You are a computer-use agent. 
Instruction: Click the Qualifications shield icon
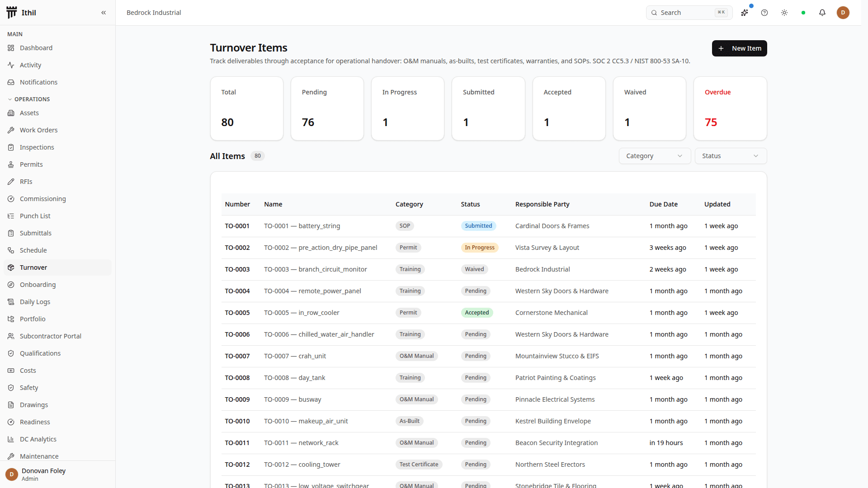[11, 353]
